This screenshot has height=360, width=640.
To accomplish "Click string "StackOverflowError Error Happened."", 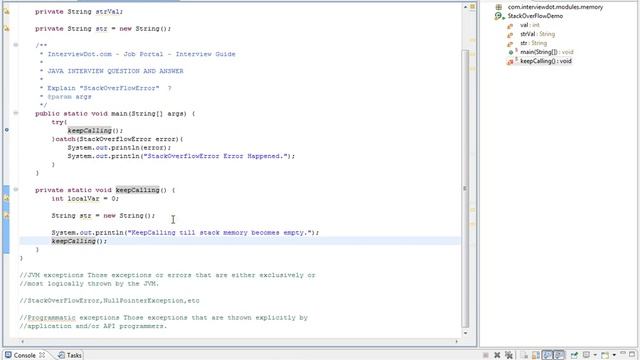I will [x=216, y=156].
